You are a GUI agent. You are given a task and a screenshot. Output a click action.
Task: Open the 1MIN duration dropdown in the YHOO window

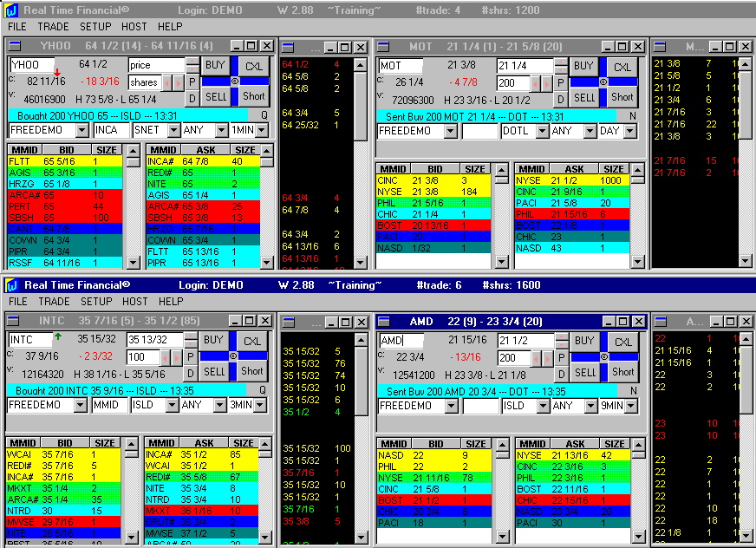[x=262, y=130]
